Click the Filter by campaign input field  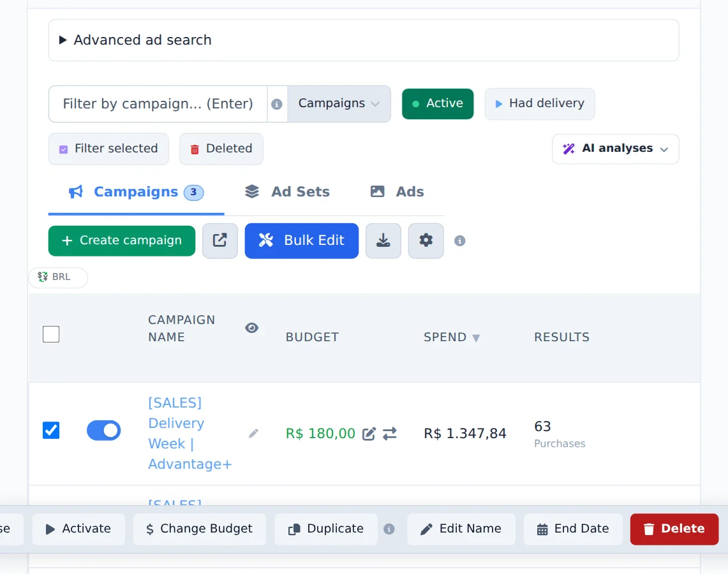[158, 103]
